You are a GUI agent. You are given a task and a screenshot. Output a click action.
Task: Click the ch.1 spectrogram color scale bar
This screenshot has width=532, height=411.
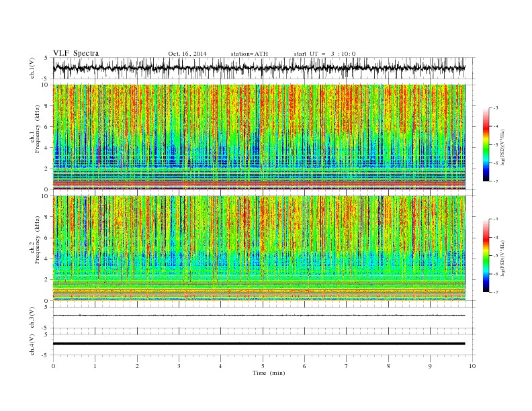(486, 144)
